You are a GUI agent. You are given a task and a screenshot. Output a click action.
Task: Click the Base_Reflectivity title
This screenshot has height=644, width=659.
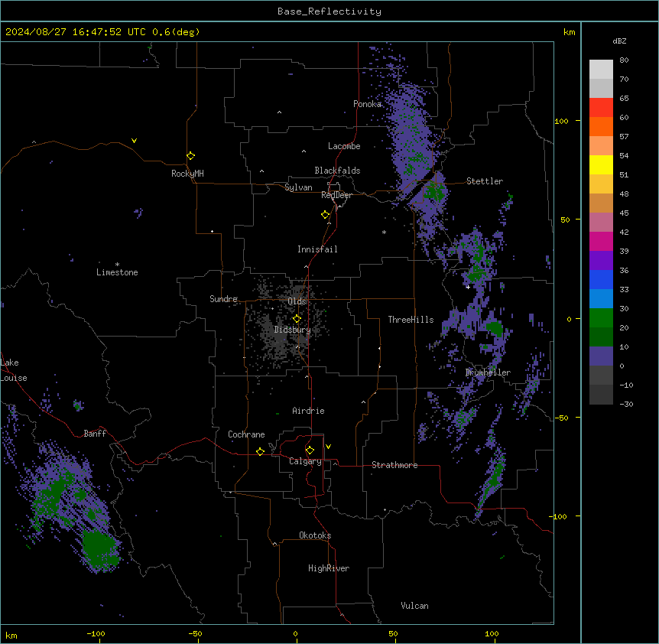329,11
